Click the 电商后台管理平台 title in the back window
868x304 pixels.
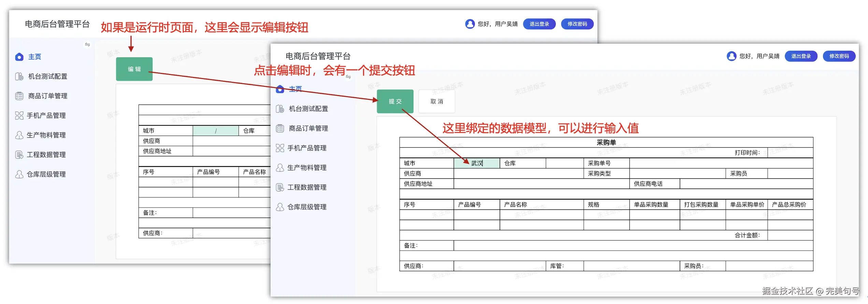(x=57, y=24)
